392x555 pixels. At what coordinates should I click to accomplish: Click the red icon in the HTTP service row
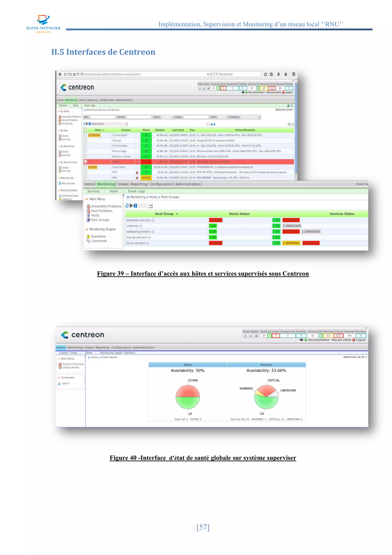[x=137, y=173]
